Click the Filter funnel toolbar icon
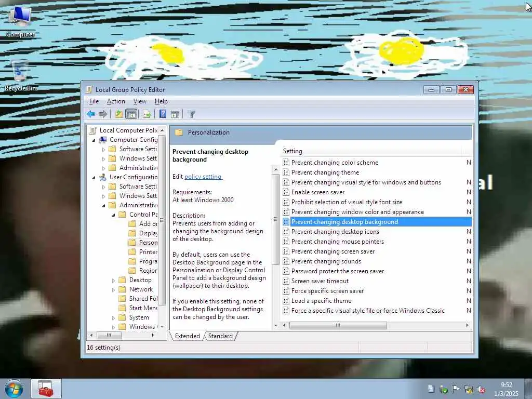The width and height of the screenshot is (532, 399). (x=191, y=114)
